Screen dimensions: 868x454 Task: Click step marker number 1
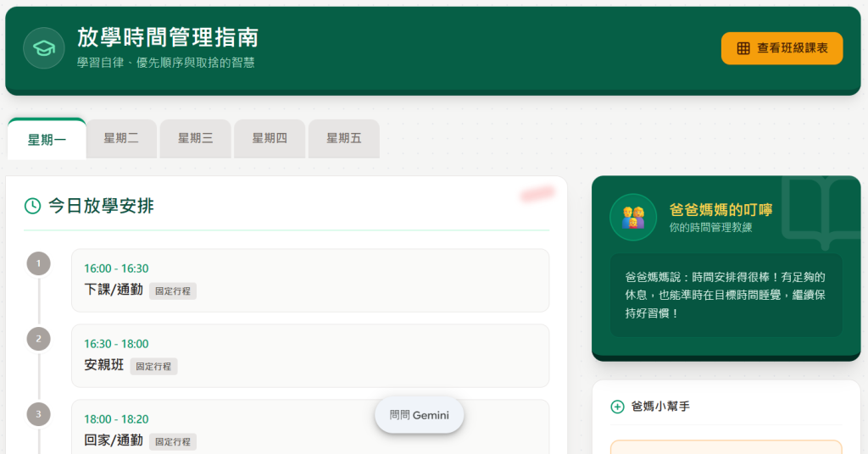(x=39, y=263)
